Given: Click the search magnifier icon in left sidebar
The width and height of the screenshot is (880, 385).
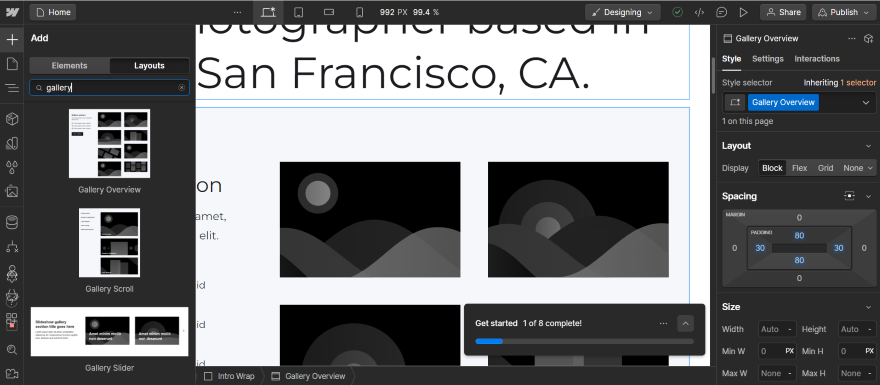Looking at the screenshot, I should 12,350.
